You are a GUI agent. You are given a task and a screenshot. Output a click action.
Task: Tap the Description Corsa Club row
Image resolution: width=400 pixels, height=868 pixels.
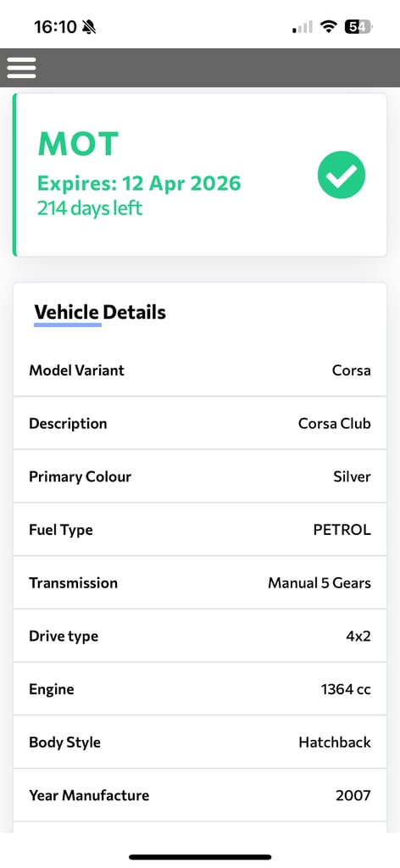[200, 424]
